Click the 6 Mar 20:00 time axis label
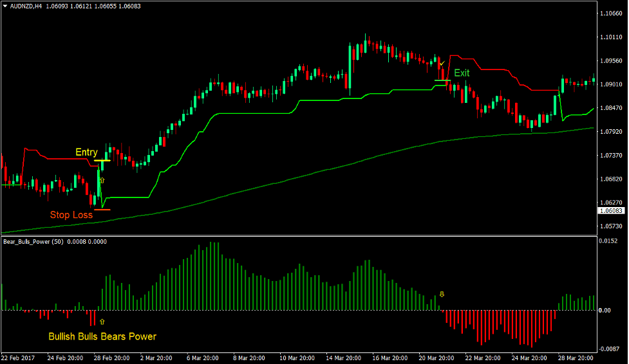 pos(202,358)
